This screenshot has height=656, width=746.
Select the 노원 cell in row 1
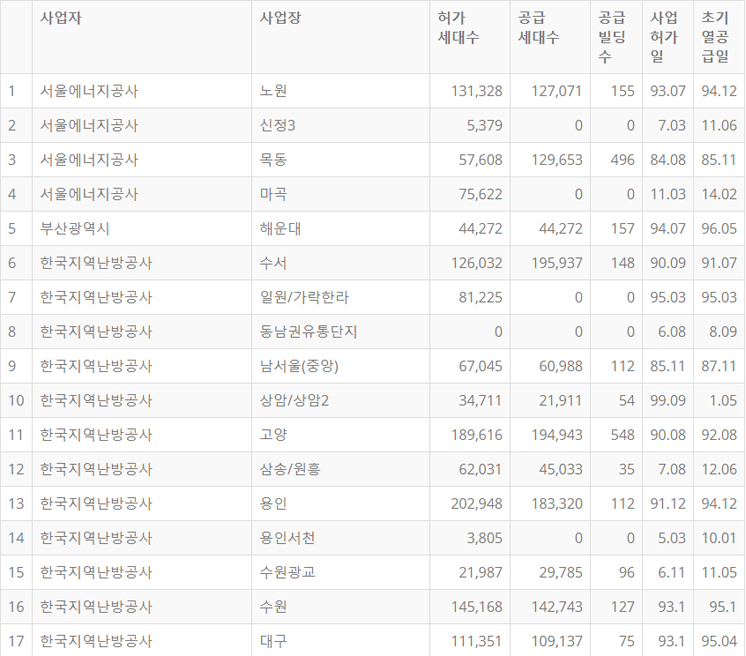[273, 91]
